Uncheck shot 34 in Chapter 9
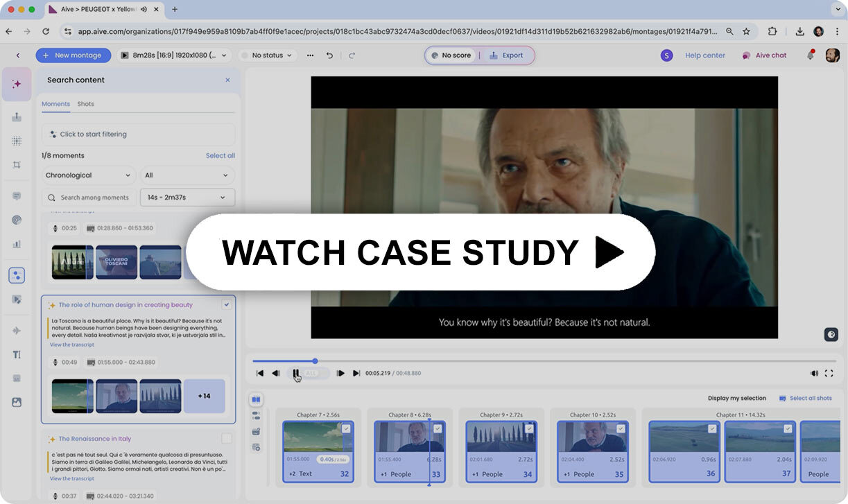This screenshot has height=504, width=848. (529, 429)
